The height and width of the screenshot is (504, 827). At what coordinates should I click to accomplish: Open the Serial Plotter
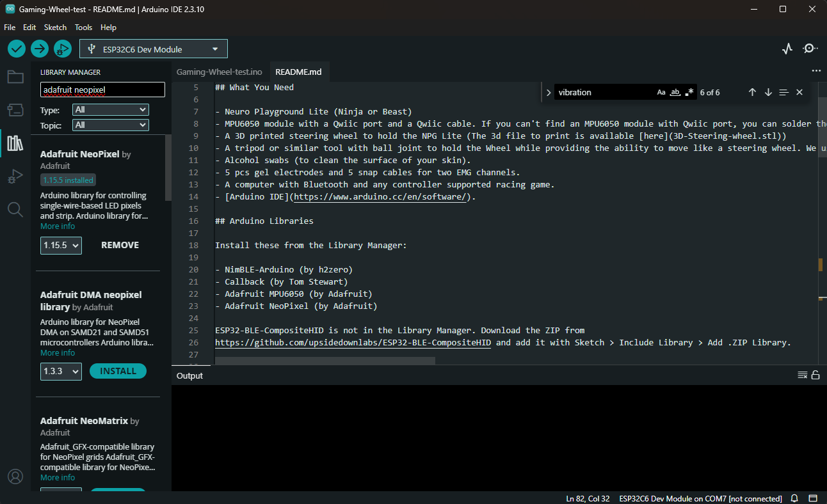pyautogui.click(x=788, y=49)
